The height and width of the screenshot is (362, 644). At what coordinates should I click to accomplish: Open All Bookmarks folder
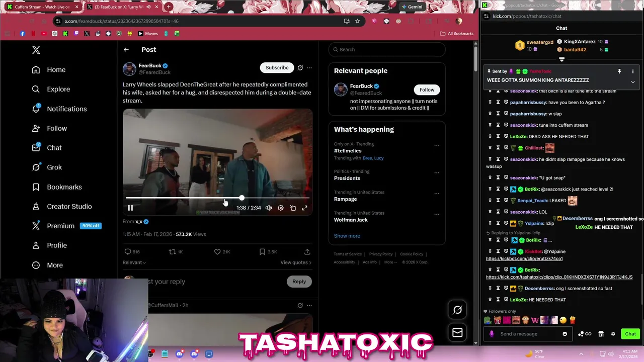point(457,34)
